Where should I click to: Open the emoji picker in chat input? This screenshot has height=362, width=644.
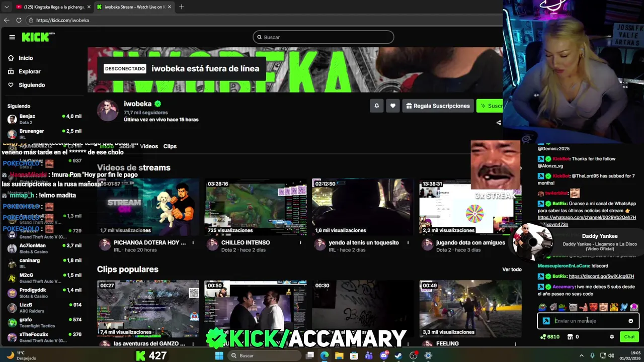(x=630, y=321)
